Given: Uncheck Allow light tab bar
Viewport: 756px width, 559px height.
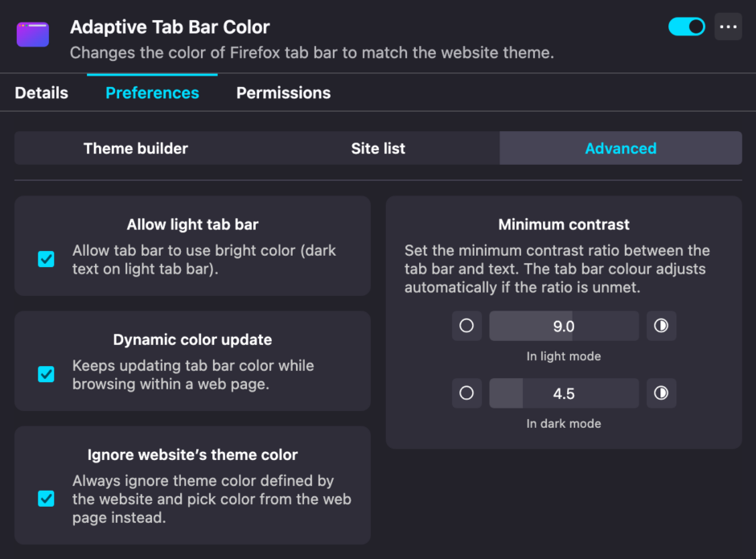Looking at the screenshot, I should pyautogui.click(x=46, y=259).
